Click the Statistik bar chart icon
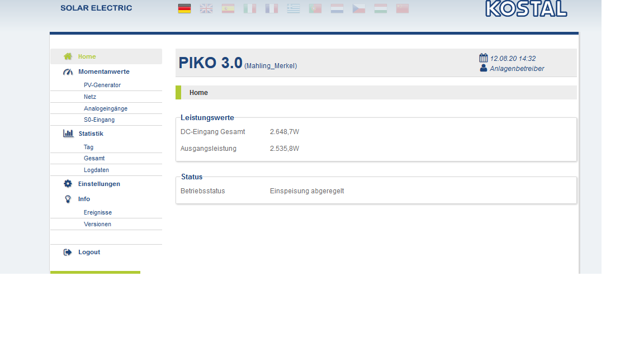Viewport: 644px width, 362px height. point(68,133)
